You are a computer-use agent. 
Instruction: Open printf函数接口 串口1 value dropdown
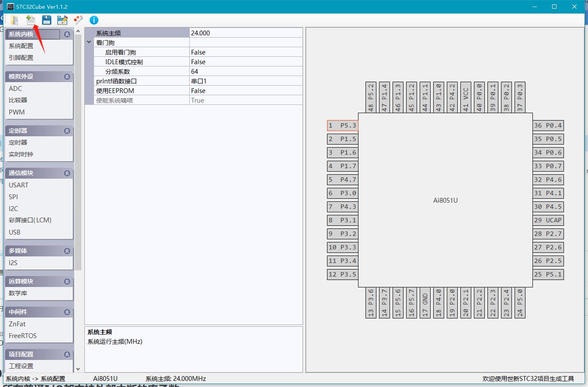tap(245, 81)
